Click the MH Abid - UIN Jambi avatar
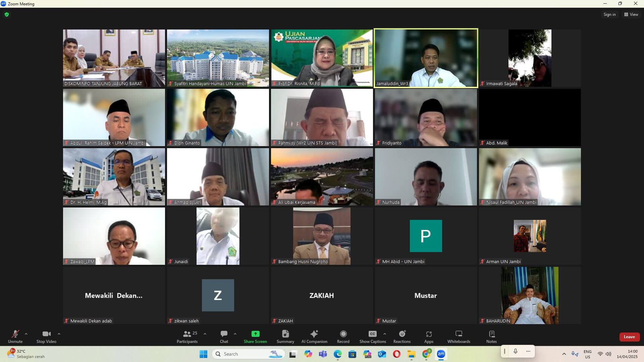The image size is (644, 362). click(426, 236)
